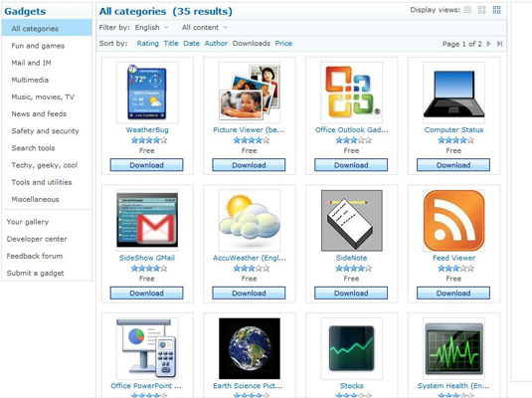Open Developer center link
This screenshot has height=398, width=532.
pos(37,239)
